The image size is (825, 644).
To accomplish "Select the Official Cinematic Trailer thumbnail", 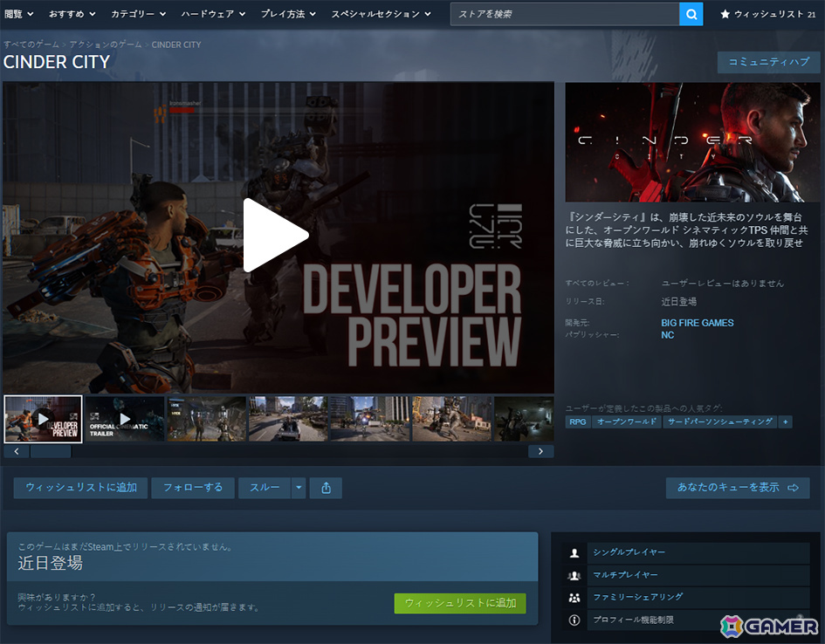I will coord(125,419).
